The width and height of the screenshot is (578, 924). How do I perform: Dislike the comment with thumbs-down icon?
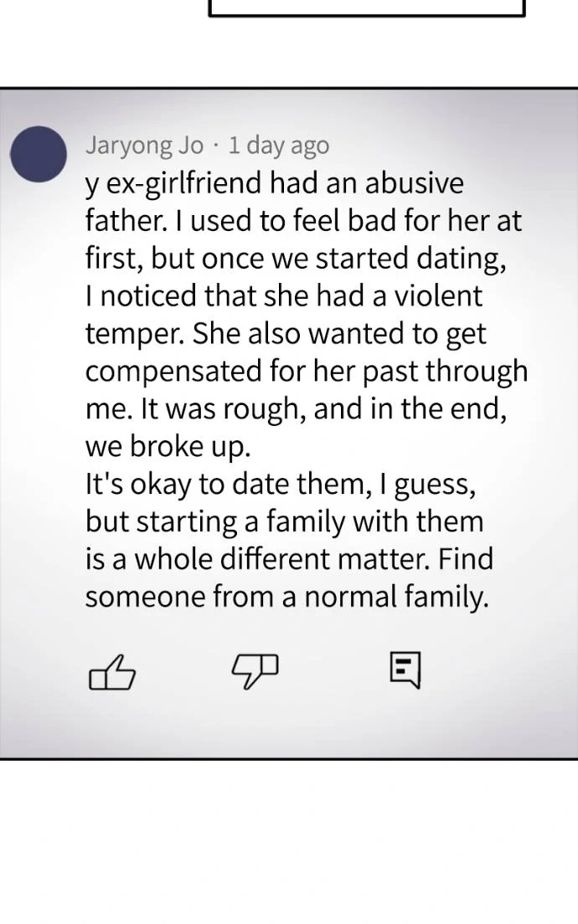(254, 671)
